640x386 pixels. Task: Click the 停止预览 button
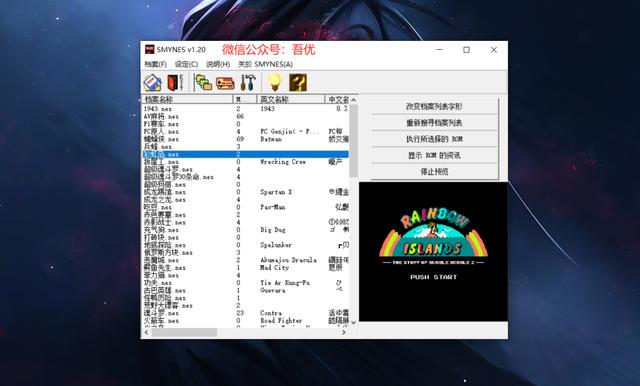pyautogui.click(x=434, y=172)
